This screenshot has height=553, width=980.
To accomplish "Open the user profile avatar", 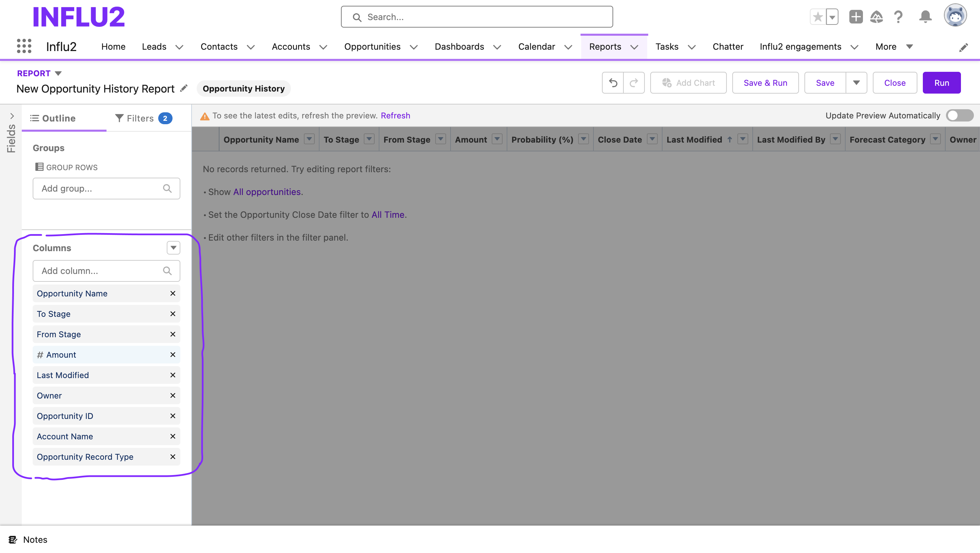I will 955,16.
